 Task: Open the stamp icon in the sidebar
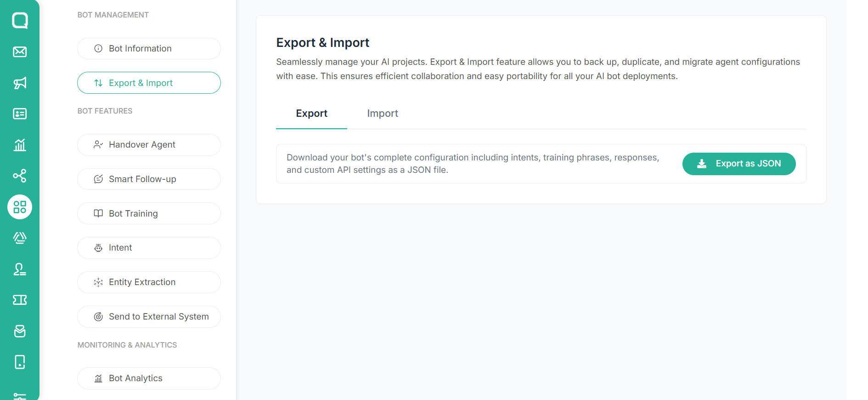coord(20,269)
